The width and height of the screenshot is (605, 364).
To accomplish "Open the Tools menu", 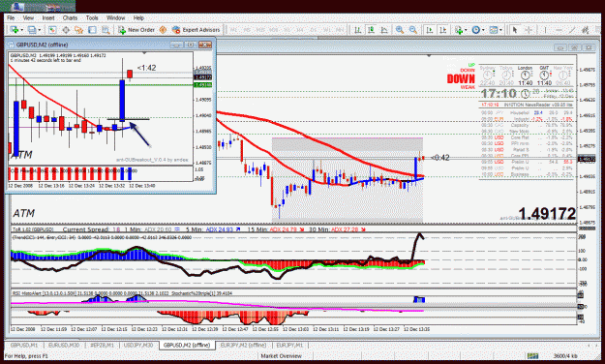I will point(92,17).
